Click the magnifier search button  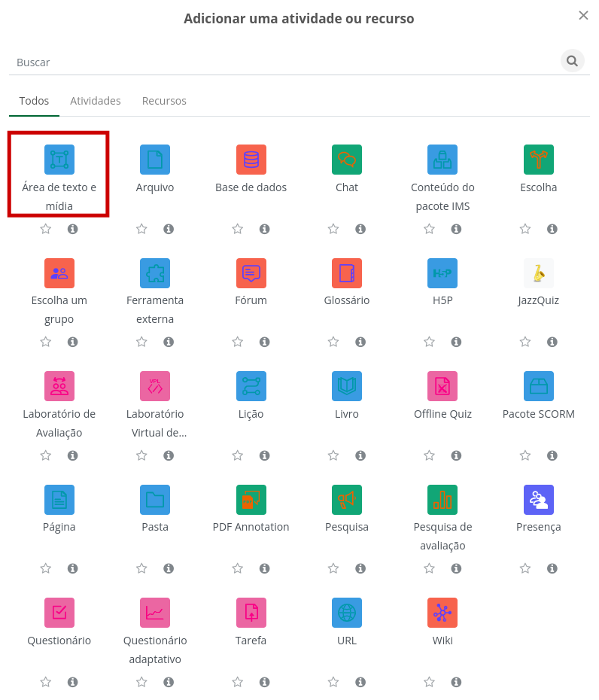click(572, 61)
